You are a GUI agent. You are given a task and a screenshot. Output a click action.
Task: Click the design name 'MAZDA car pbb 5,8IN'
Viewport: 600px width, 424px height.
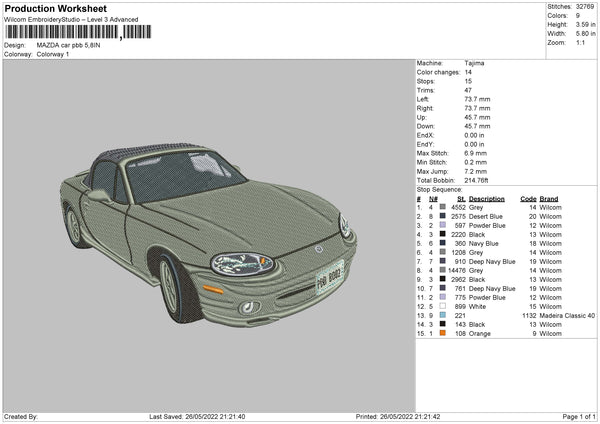(68, 45)
